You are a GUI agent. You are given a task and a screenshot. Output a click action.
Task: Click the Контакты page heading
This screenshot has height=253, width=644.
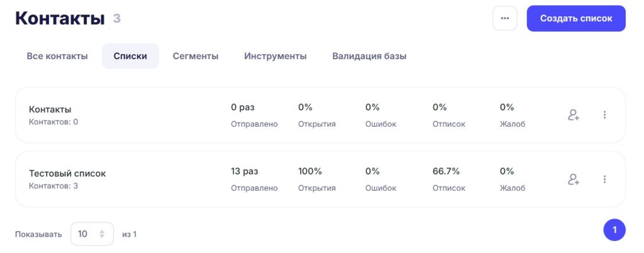(x=60, y=19)
